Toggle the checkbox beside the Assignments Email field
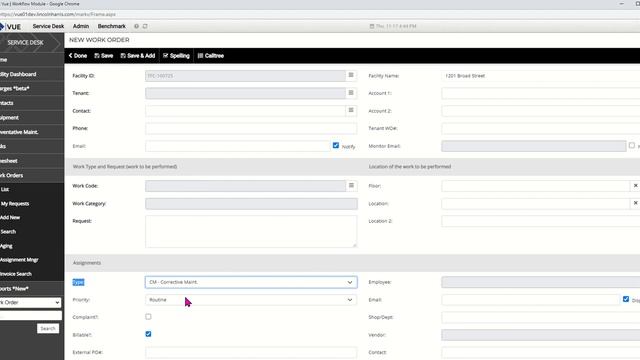 tap(626, 299)
